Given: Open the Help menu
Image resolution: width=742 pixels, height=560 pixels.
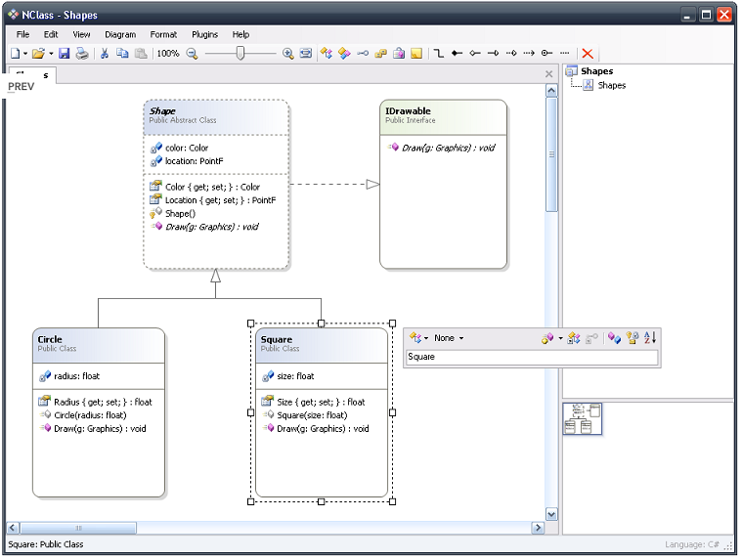Looking at the screenshot, I should point(240,34).
